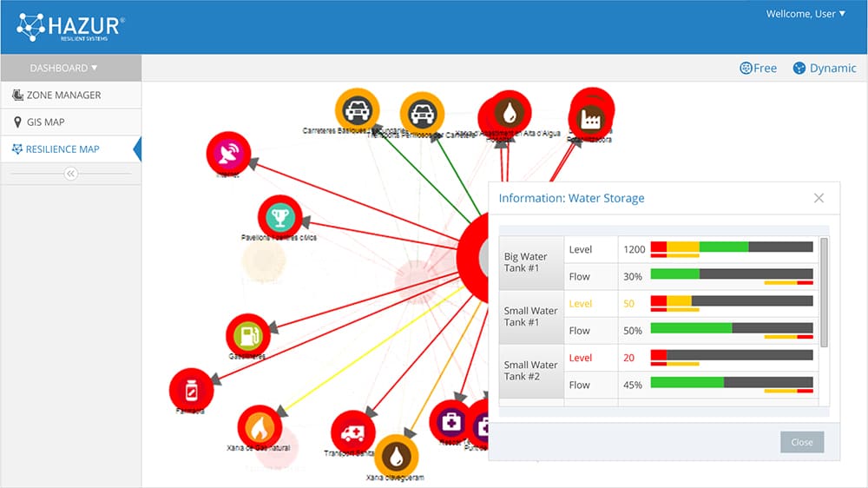This screenshot has width=868, height=488.
Task: Click Small Water Tank #1 Flow bar
Action: tap(732, 330)
